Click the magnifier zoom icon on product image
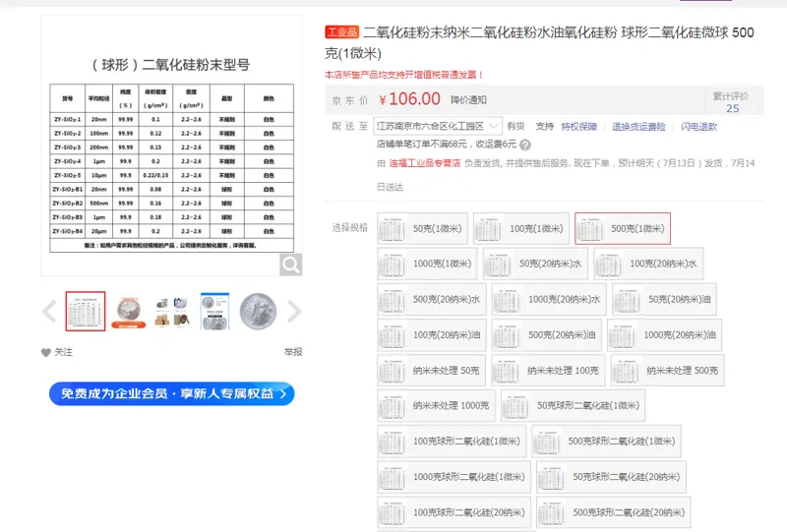The image size is (787, 532). coord(290,264)
